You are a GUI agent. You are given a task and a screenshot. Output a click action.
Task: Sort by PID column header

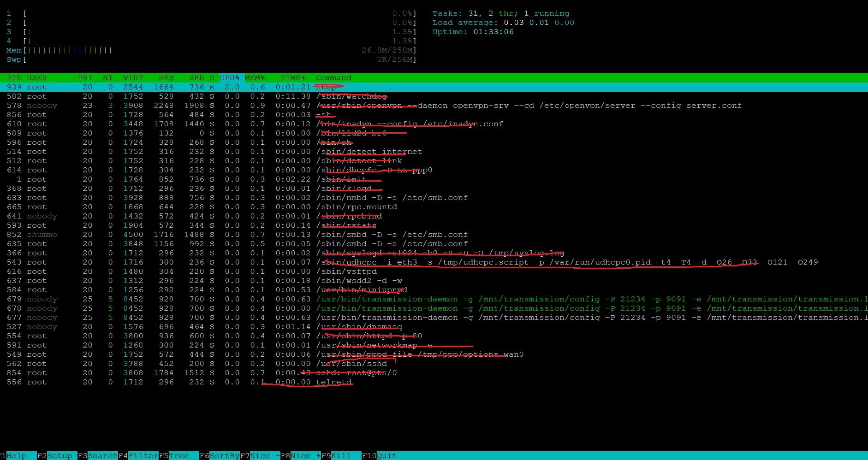tap(14, 78)
